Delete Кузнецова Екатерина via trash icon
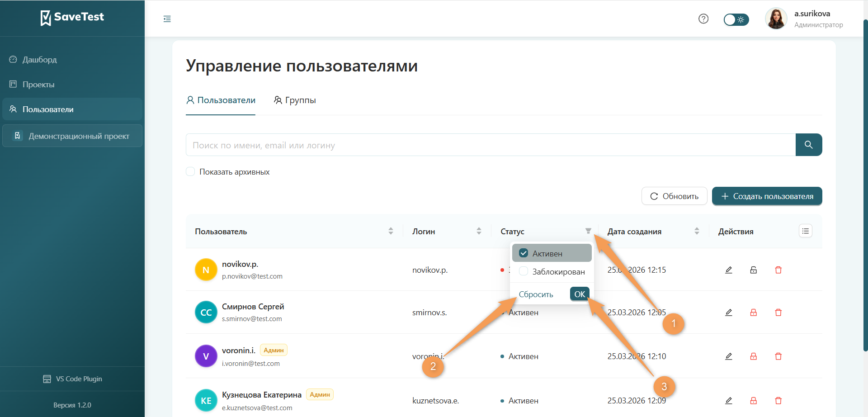 coord(778,400)
